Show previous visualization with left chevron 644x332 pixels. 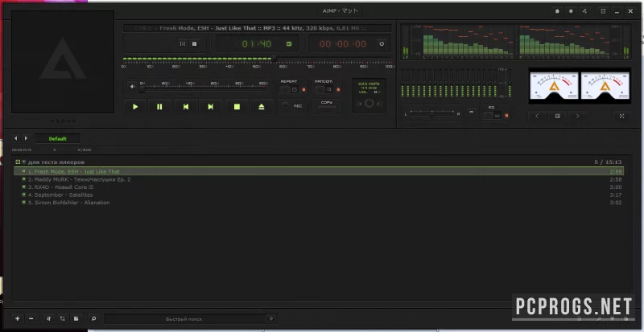pyautogui.click(x=537, y=116)
